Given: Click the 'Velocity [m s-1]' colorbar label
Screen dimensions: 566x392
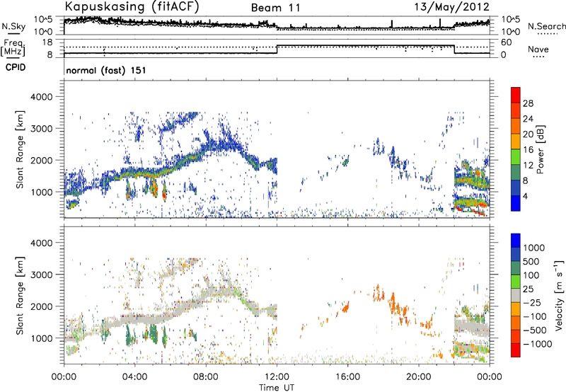Looking at the screenshot, I should tap(559, 295).
